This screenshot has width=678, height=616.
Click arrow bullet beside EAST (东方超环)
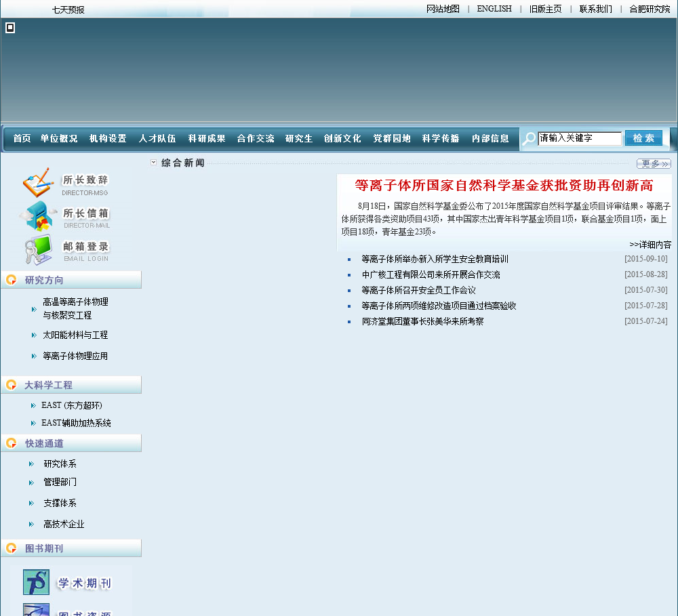[33, 405]
